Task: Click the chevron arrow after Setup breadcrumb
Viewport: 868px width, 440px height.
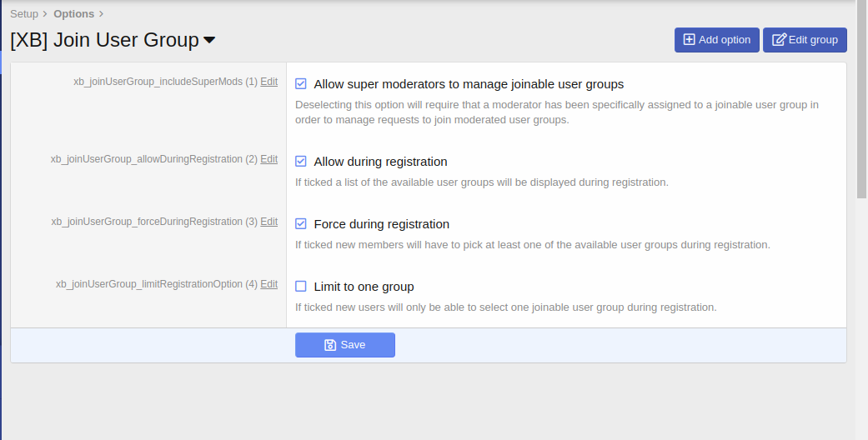Action: [45, 14]
